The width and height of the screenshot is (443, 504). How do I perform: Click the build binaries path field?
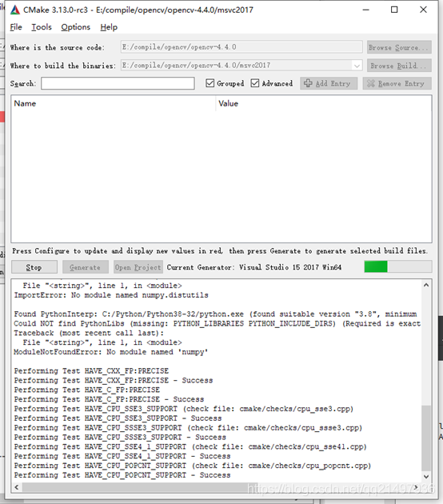tap(241, 66)
